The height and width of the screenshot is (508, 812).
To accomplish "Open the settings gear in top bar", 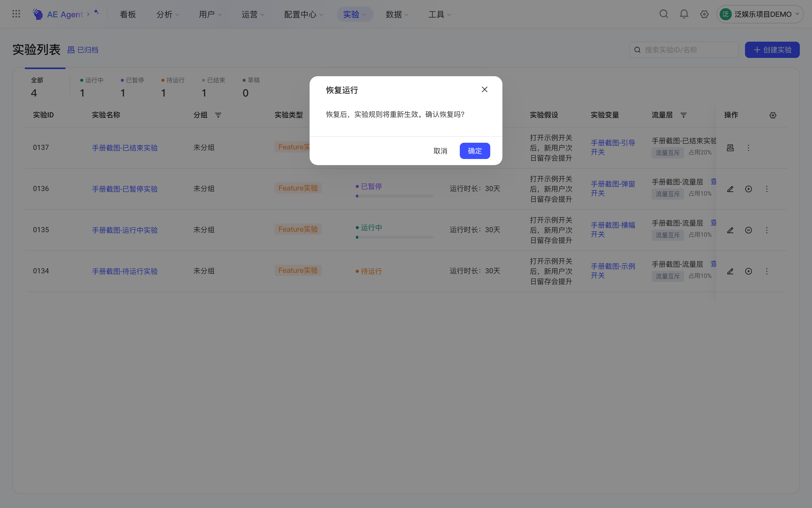I will [704, 14].
